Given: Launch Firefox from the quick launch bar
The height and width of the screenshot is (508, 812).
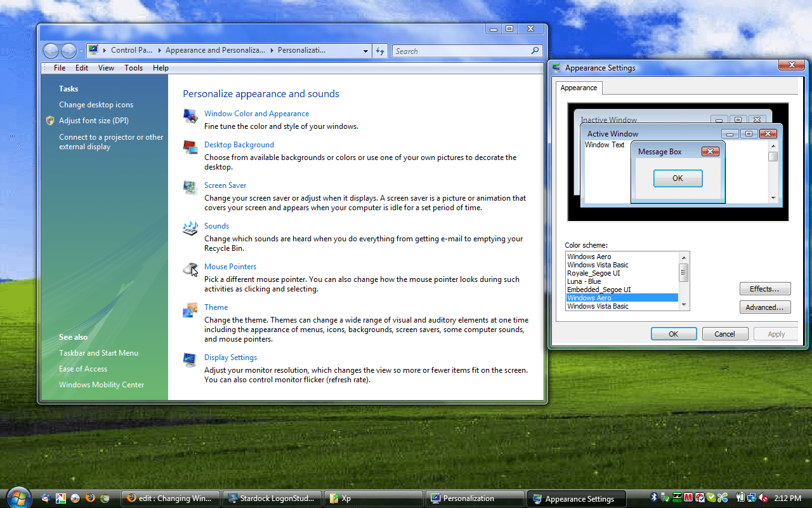Looking at the screenshot, I should [x=89, y=498].
